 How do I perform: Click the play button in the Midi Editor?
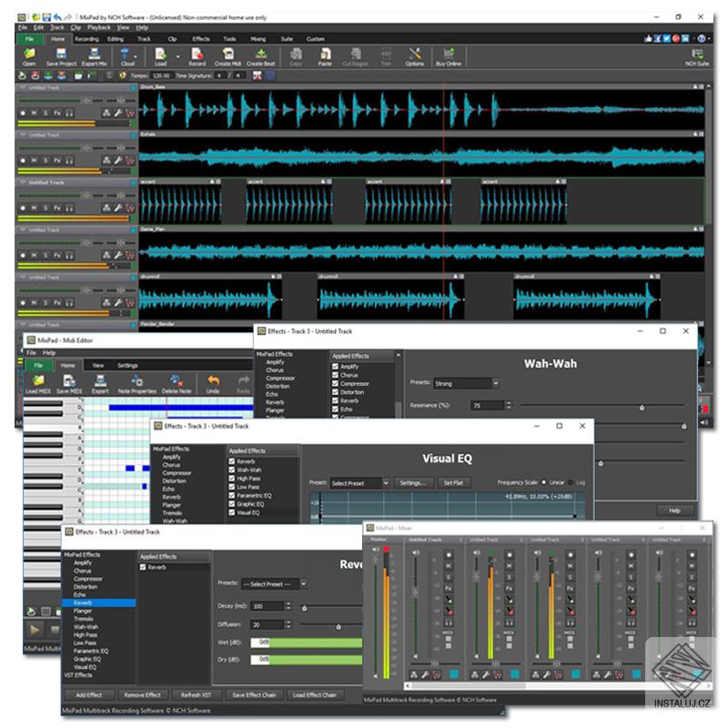point(35,630)
